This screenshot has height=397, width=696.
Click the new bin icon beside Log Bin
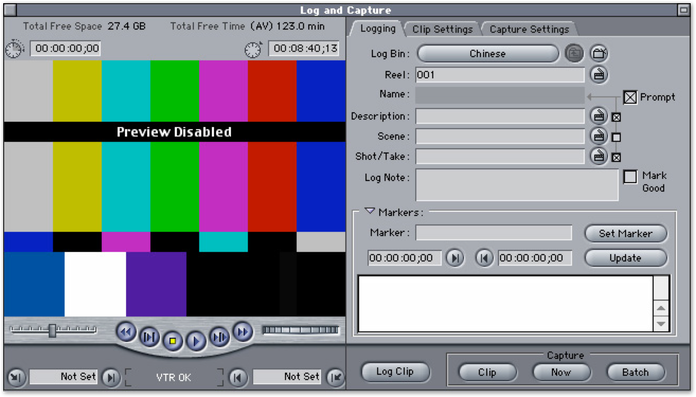click(599, 54)
